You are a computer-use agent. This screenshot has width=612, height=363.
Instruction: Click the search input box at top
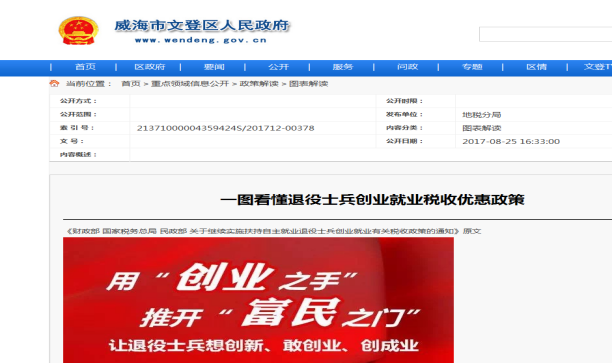click(546, 34)
